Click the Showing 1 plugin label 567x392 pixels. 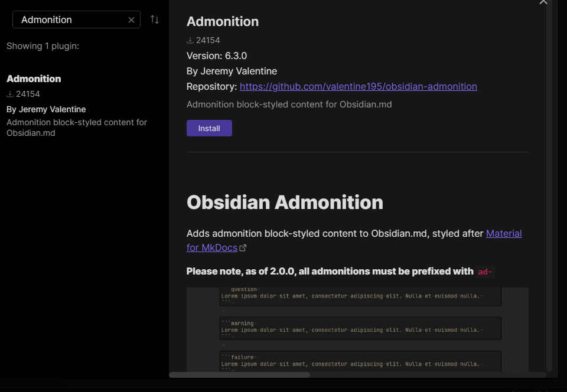pos(43,46)
